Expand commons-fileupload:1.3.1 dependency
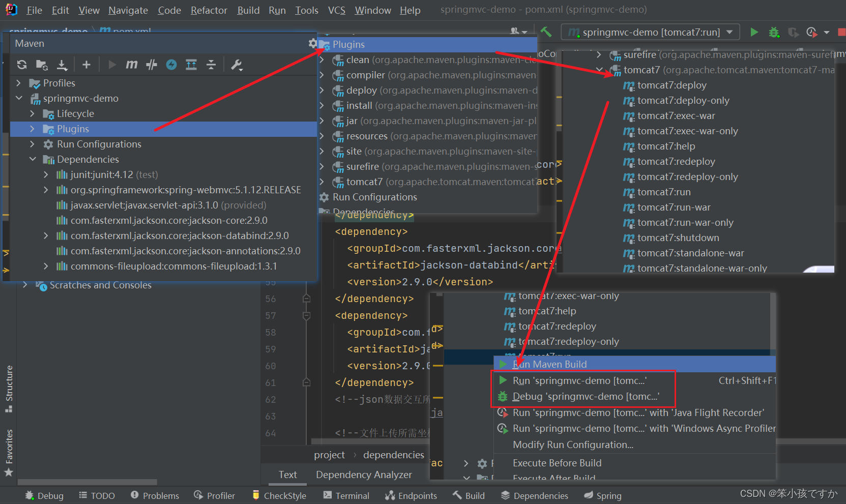846x504 pixels. point(46,266)
